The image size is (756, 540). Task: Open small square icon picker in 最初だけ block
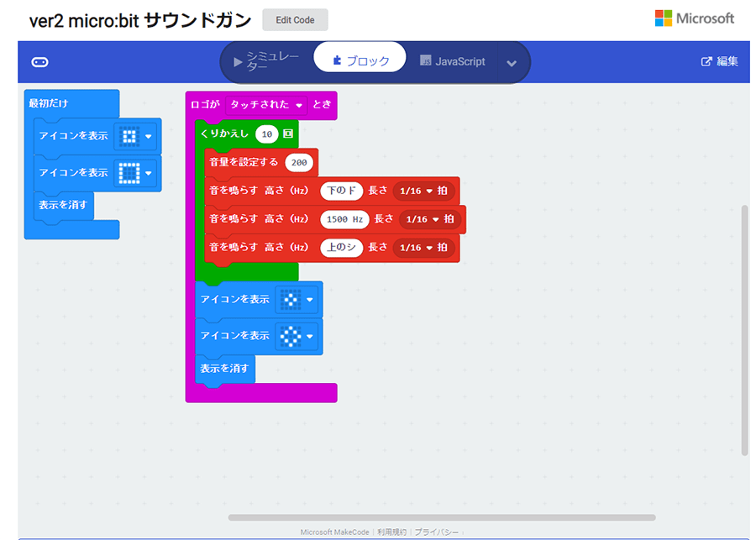pos(135,136)
